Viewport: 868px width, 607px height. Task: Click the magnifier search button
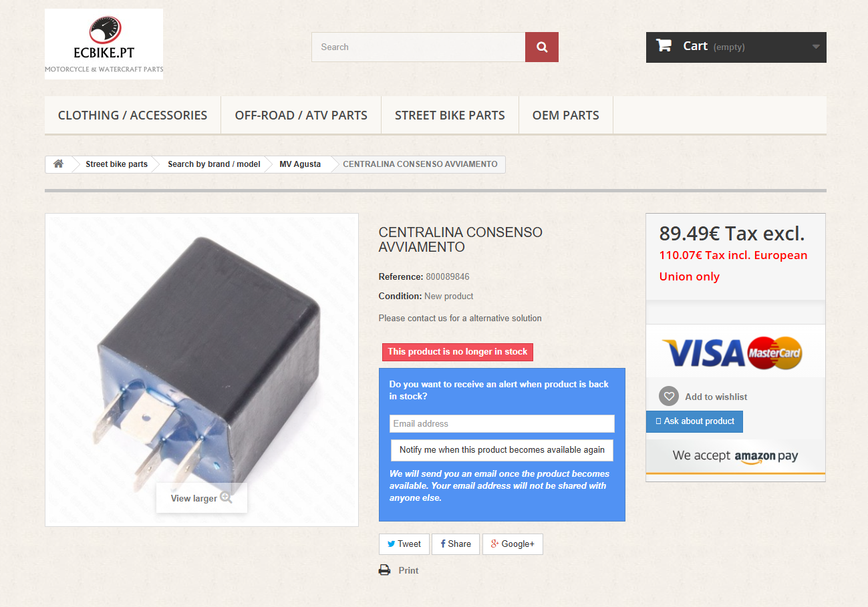tap(541, 47)
